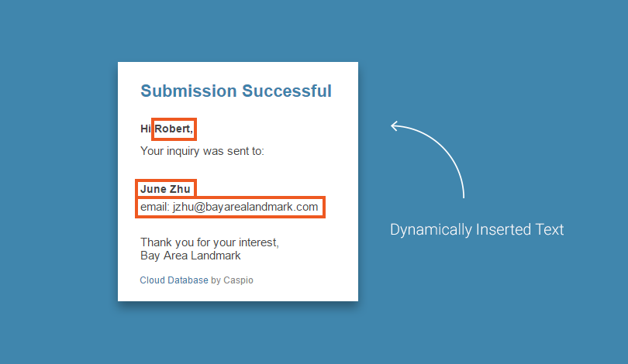
Task: Click the Submission Successful heading
Action: coord(236,91)
